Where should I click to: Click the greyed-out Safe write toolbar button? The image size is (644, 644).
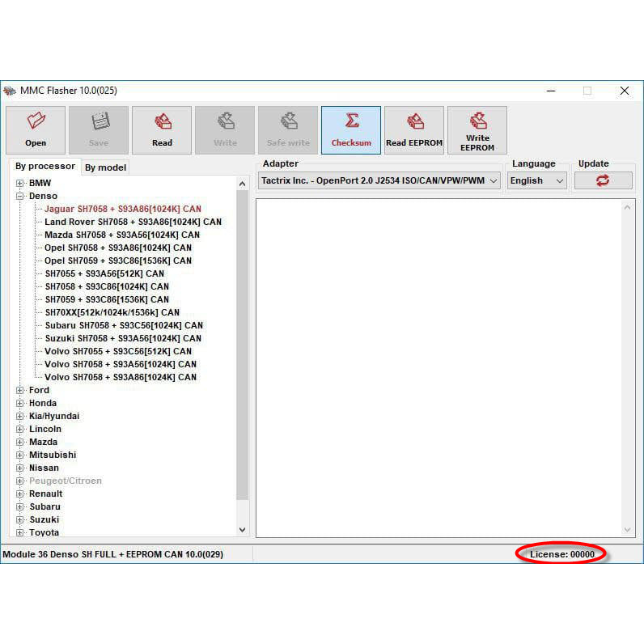tap(288, 130)
